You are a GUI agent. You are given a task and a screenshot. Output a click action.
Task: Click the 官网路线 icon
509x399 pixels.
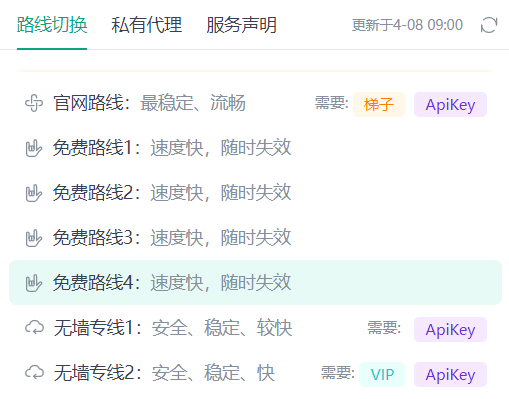(34, 103)
